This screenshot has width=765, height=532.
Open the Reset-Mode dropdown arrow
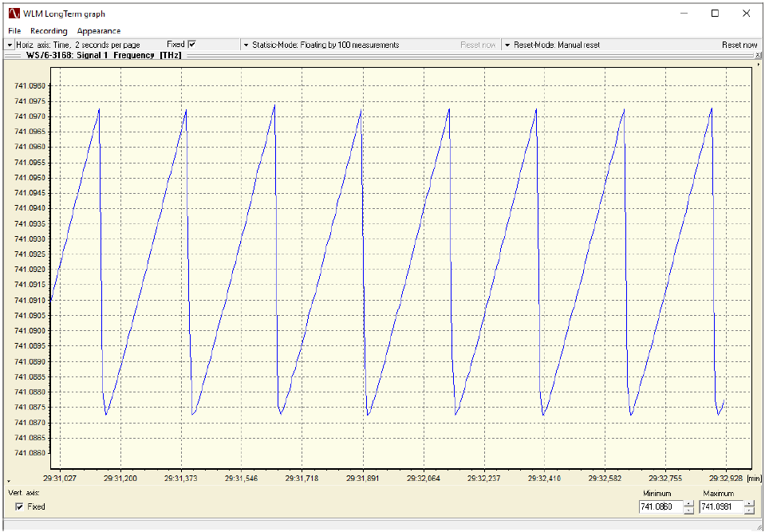click(x=507, y=45)
